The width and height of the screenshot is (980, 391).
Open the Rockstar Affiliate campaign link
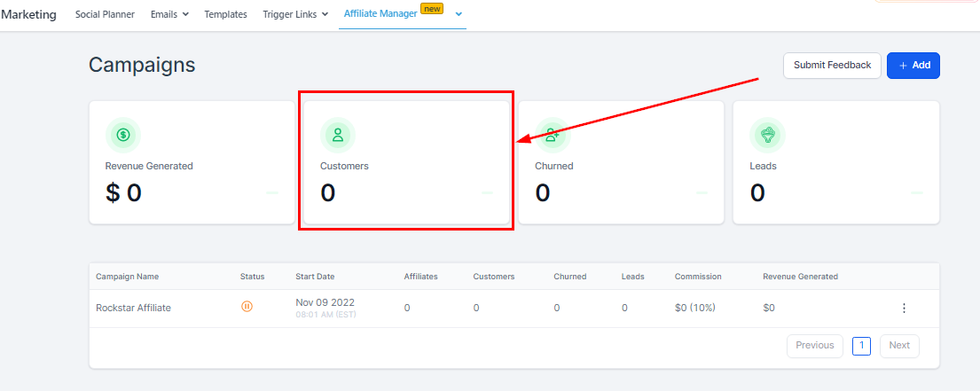pyautogui.click(x=133, y=308)
